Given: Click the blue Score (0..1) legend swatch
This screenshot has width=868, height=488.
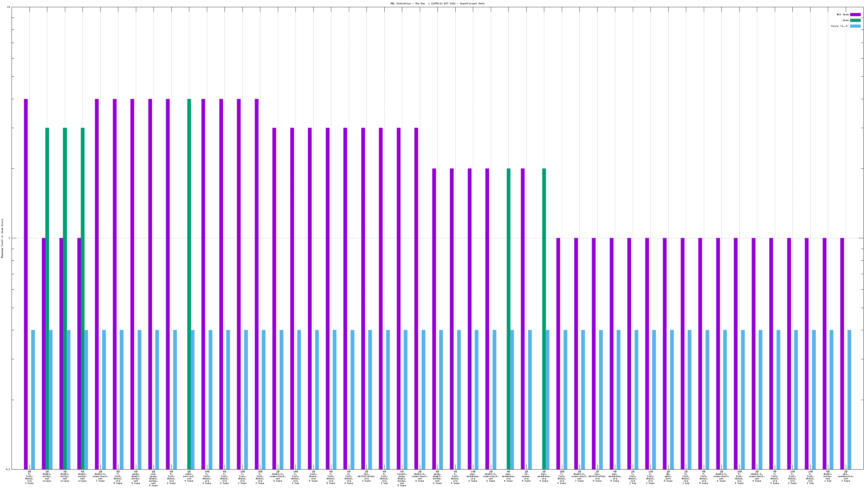Looking at the screenshot, I should 855,26.
